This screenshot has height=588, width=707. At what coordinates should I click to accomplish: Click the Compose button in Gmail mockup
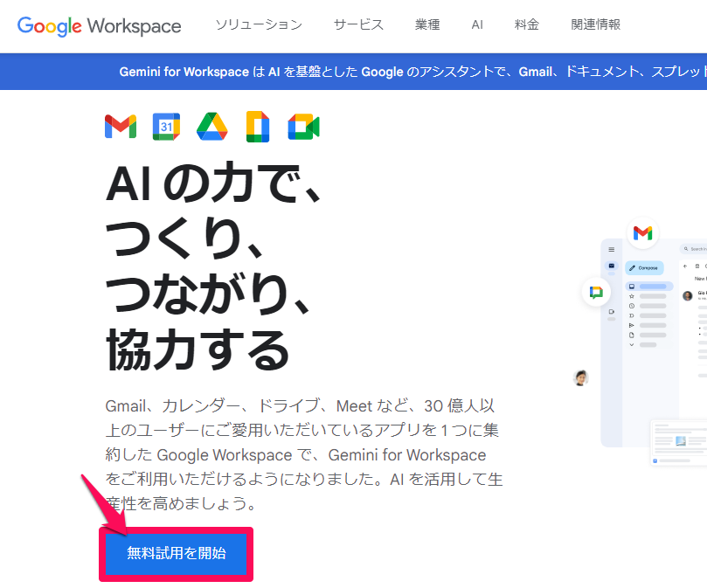pos(644,268)
